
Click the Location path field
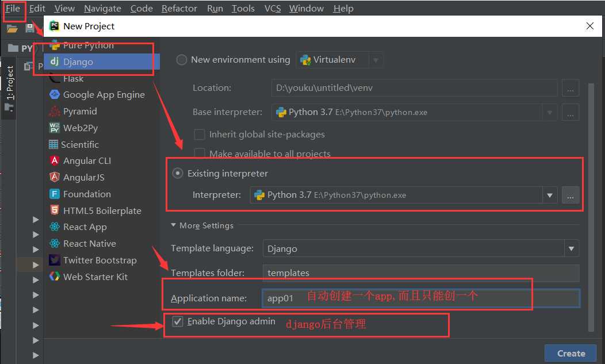(x=415, y=88)
